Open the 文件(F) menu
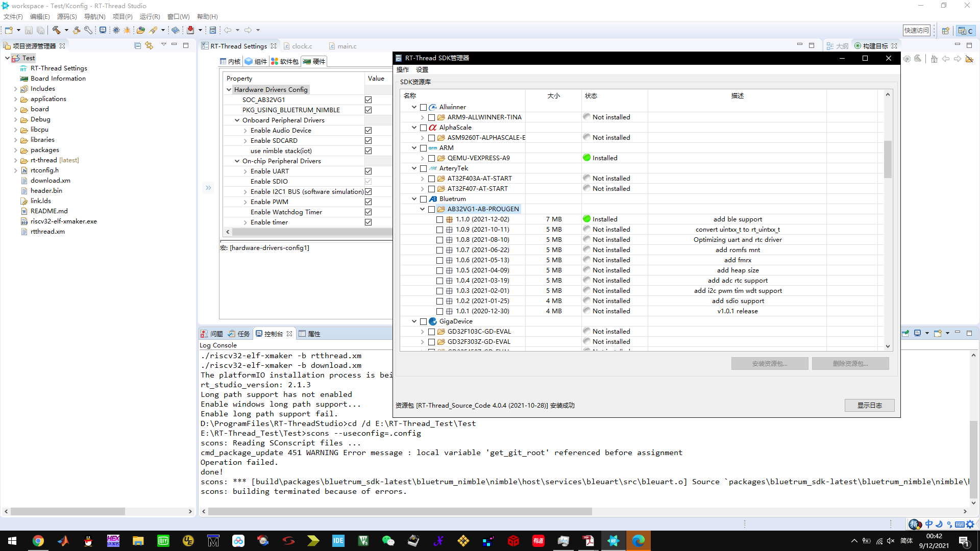This screenshot has width=980, height=551. point(13,17)
